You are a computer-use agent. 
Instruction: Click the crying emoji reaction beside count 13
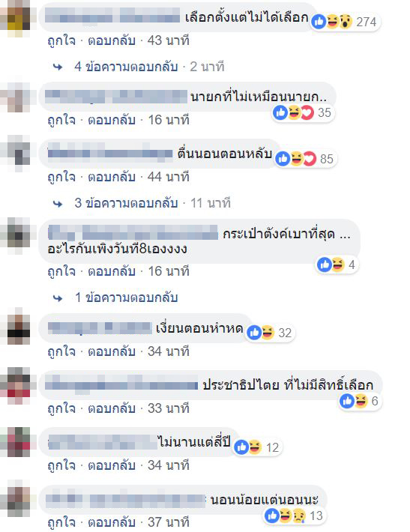coord(298,516)
